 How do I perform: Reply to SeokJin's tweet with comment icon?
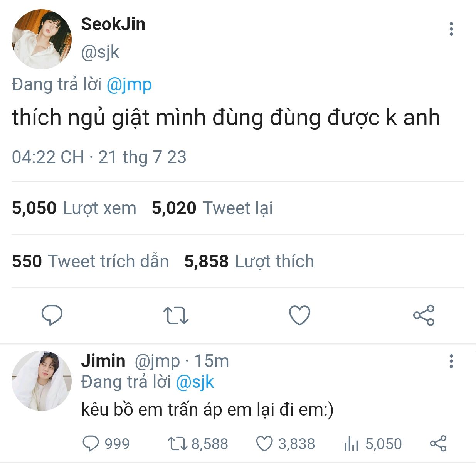click(52, 315)
